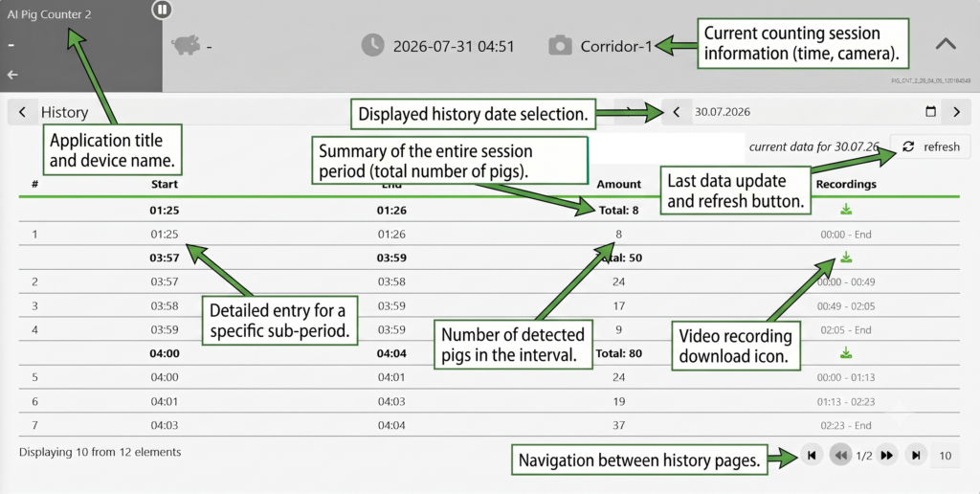Screen dimensions: 980x494
Task: Click the AI Pig Counter 2 title
Action: point(49,13)
